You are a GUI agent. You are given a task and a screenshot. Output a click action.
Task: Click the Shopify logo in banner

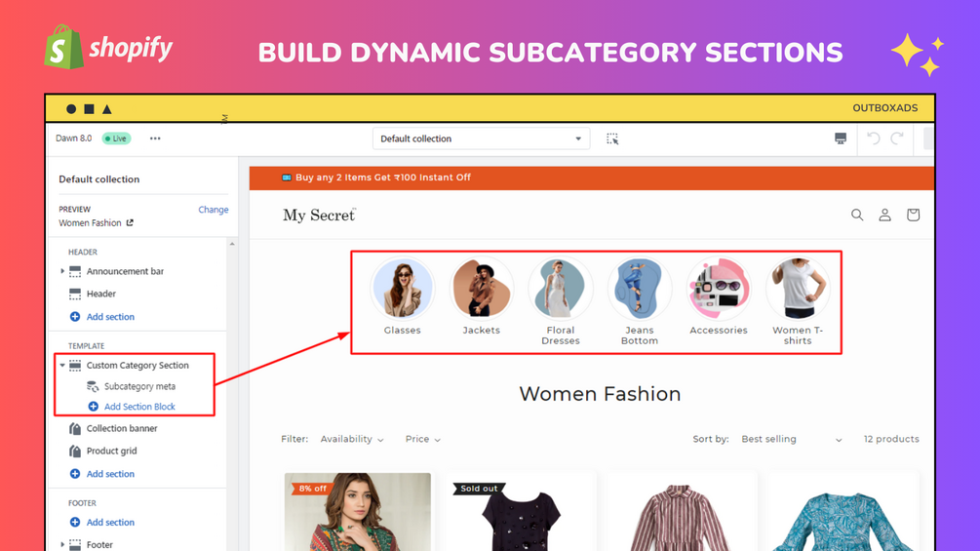tap(109, 47)
